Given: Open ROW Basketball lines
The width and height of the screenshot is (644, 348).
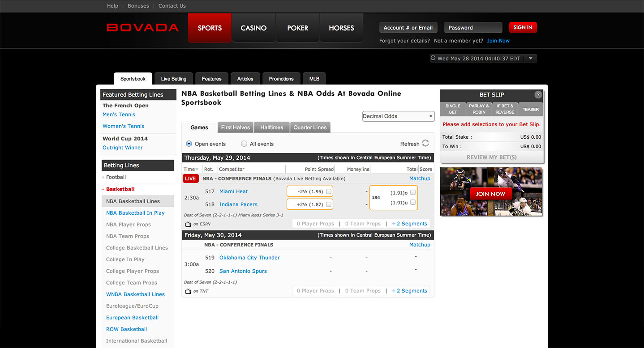Looking at the screenshot, I should pos(126,329).
